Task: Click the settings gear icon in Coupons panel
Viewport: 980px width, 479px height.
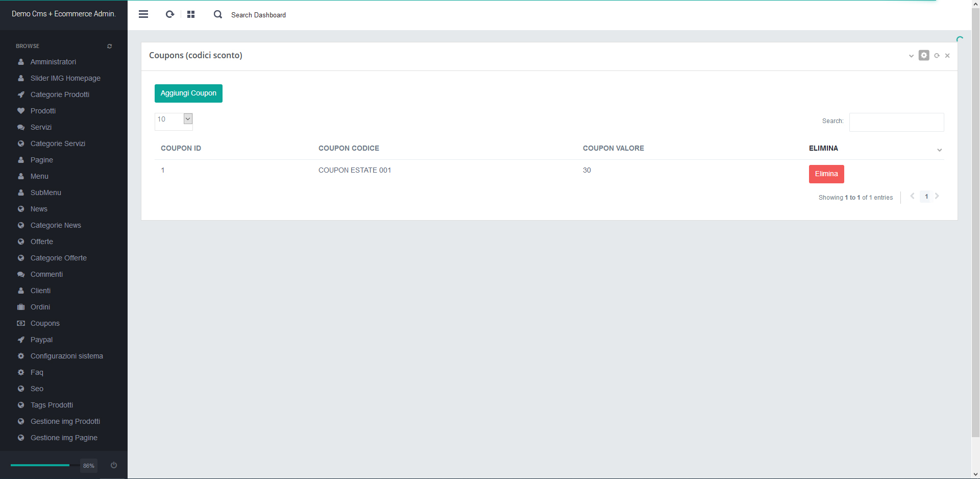Action: 924,55
